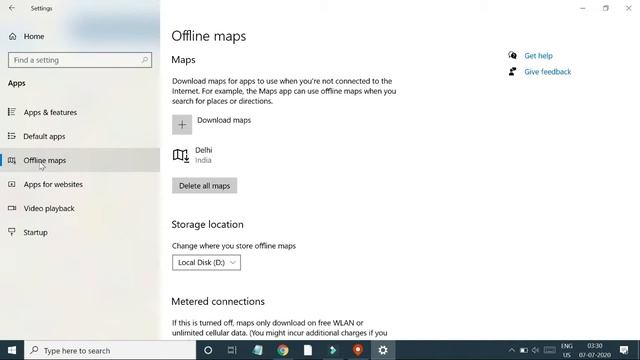Click the Apps & features list icon
This screenshot has height=360, width=640.
pyautogui.click(x=12, y=112)
